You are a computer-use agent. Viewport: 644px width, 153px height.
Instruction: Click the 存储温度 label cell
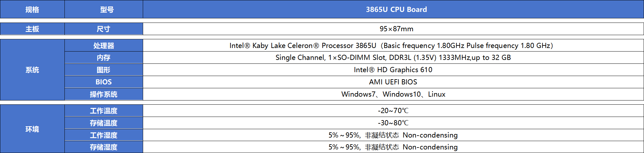[104, 123]
